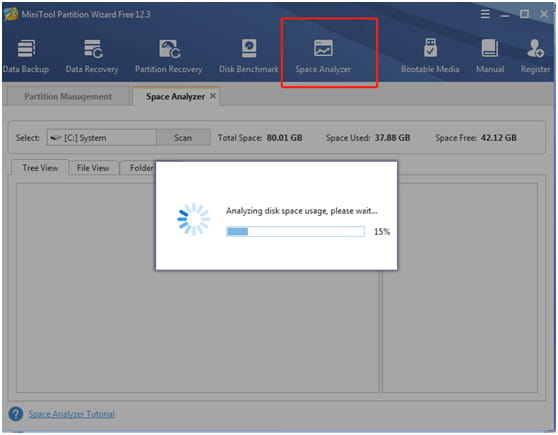Open the Partition Recovery wizard
The height and width of the screenshot is (435, 558).
[x=169, y=56]
